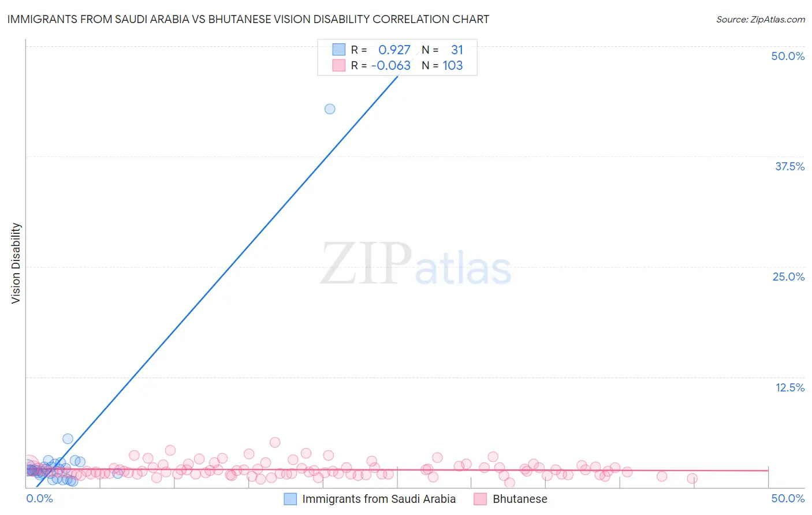812x515 pixels.
Task: Click the 50.0% y-axis tick label
Action: pyautogui.click(x=788, y=56)
